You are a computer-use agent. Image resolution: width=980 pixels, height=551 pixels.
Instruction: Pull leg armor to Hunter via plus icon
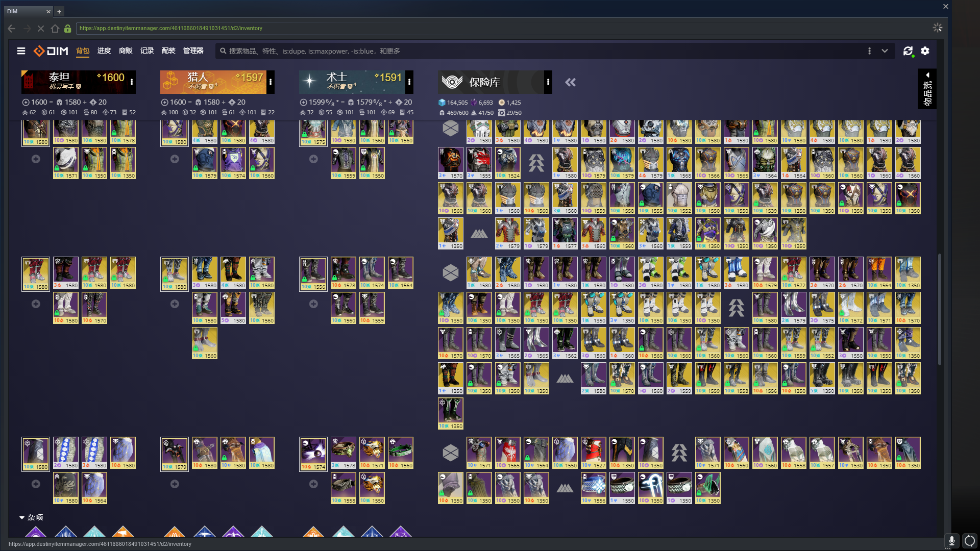pyautogui.click(x=175, y=304)
